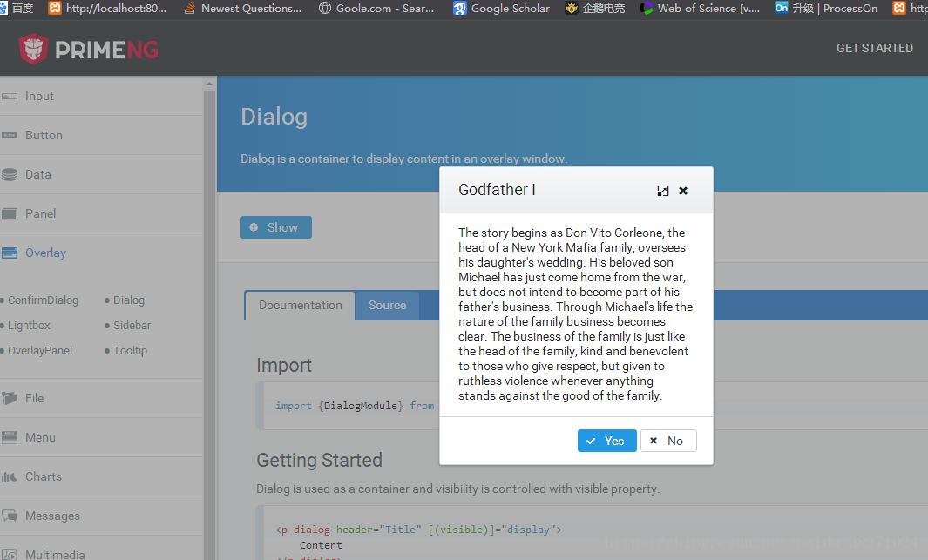The image size is (928, 560).
Task: Open the Sidebar page
Action: [132, 325]
